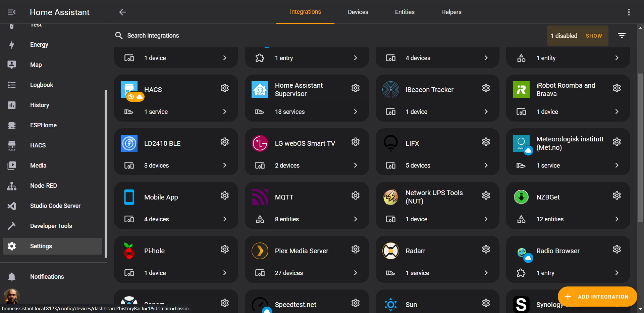
Task: Switch to the Helpers tab
Action: click(451, 12)
